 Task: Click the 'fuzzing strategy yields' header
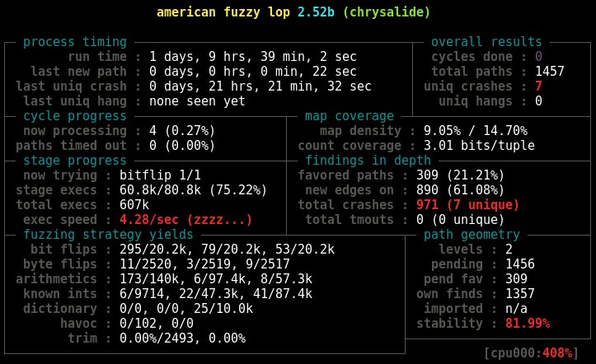[108, 234]
